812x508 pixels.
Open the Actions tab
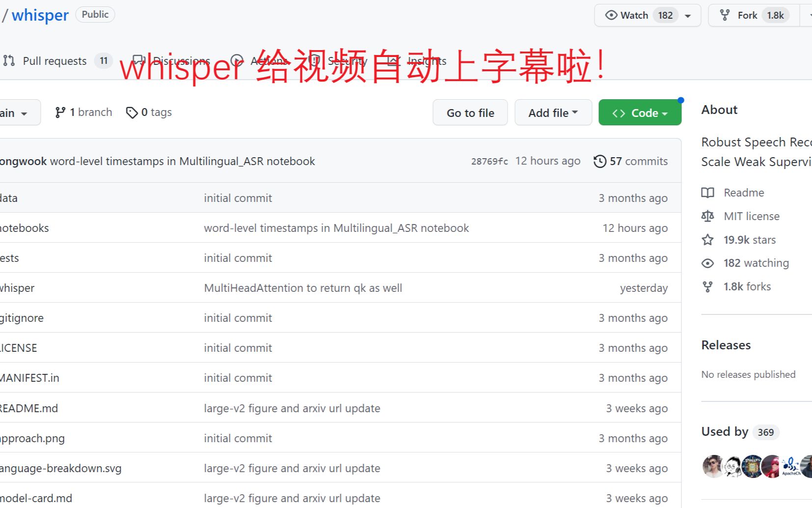tap(259, 61)
